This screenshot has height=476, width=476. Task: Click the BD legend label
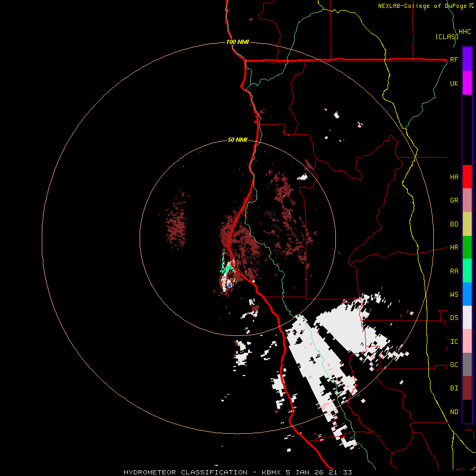coord(454,224)
